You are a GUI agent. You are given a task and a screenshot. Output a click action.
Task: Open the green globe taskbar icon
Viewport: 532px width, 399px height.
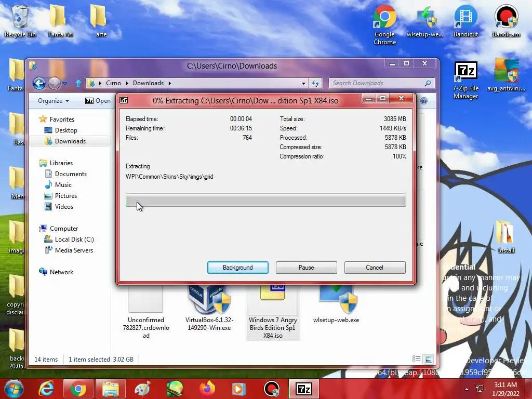tap(175, 389)
